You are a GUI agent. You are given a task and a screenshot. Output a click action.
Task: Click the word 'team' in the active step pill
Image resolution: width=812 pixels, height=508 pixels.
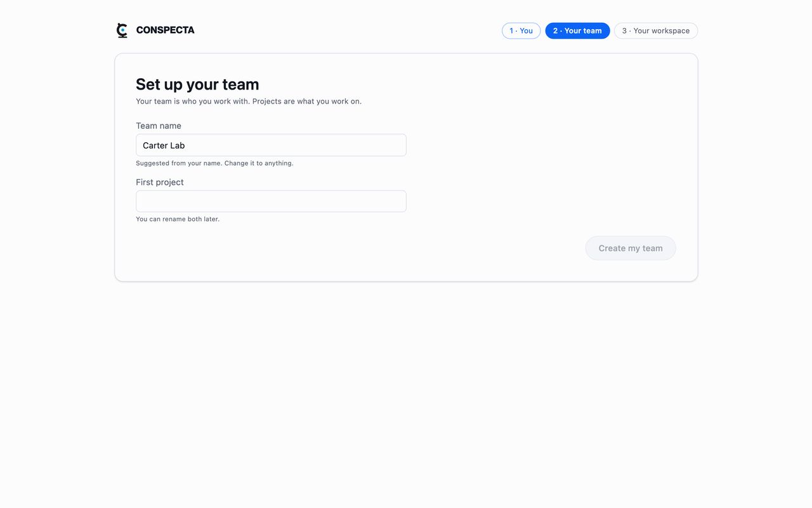[x=593, y=30]
